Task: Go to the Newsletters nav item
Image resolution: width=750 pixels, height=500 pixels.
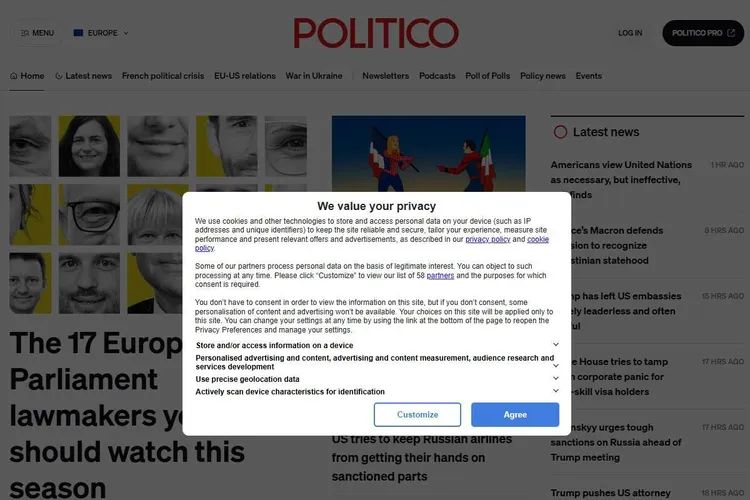Action: [386, 76]
